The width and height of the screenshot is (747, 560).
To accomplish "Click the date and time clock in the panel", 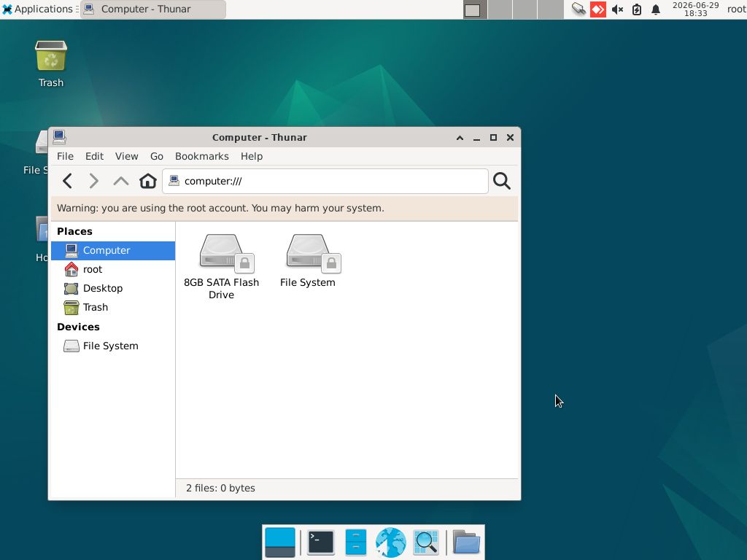I will coord(695,9).
